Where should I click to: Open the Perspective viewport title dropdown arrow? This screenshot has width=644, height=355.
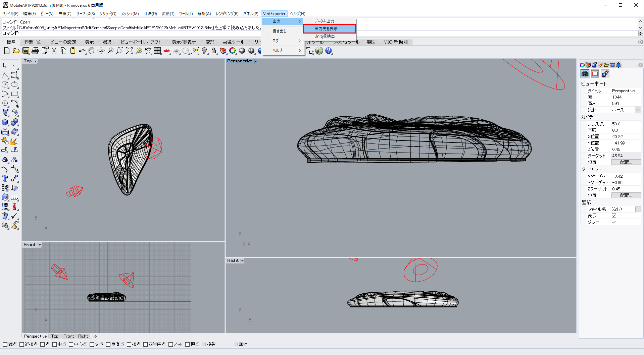coord(256,61)
